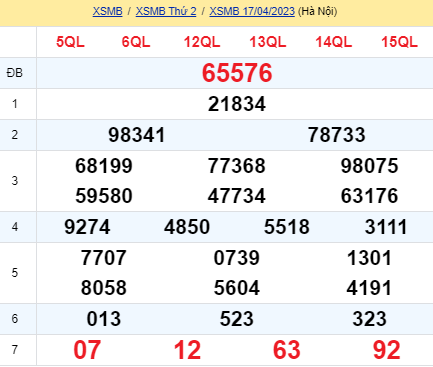Click fifth prize number 0739
The image size is (433, 367).
[x=237, y=258]
